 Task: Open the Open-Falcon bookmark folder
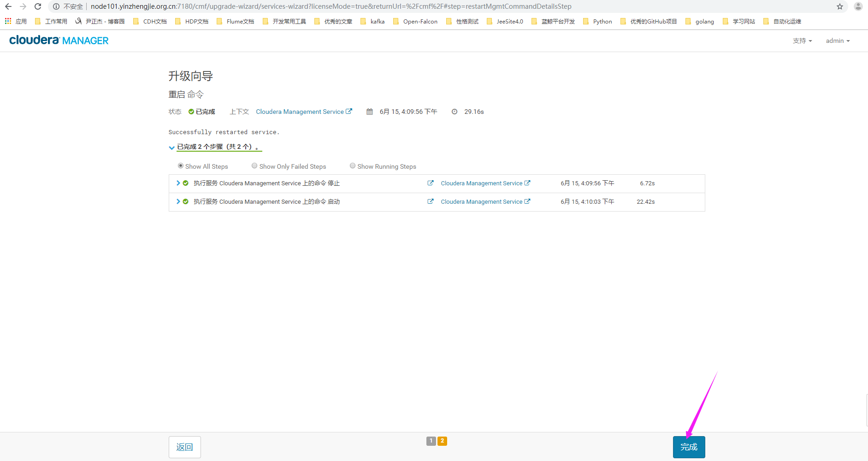pos(415,21)
